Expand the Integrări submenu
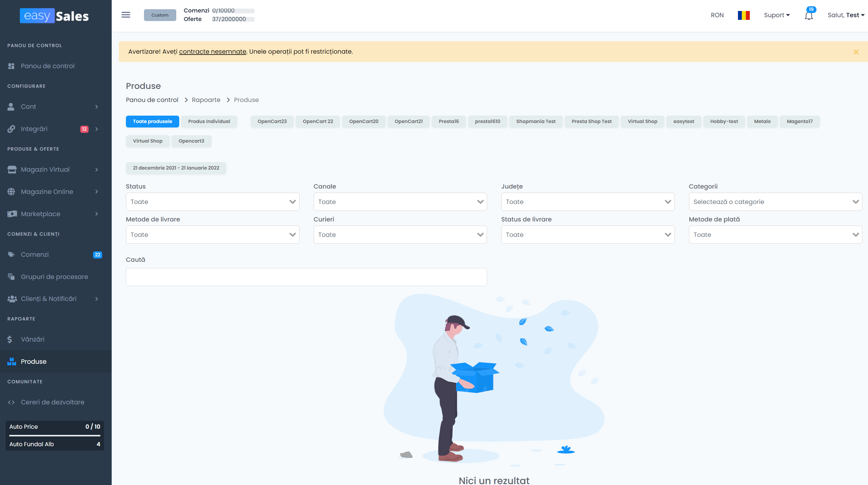This screenshot has height=485, width=868. point(97,129)
